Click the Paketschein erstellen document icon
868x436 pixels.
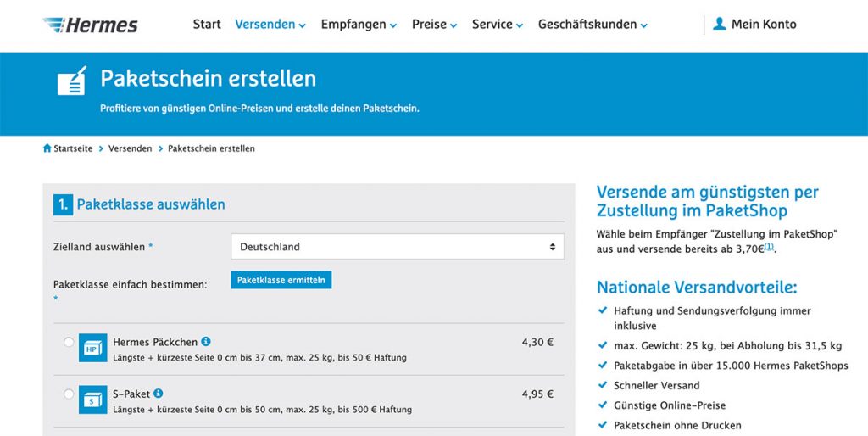coord(73,81)
